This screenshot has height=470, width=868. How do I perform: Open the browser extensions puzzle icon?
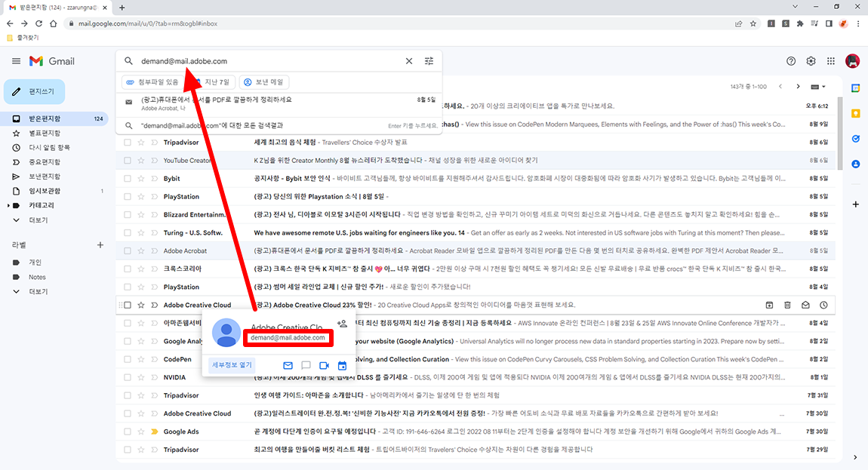[x=800, y=24]
